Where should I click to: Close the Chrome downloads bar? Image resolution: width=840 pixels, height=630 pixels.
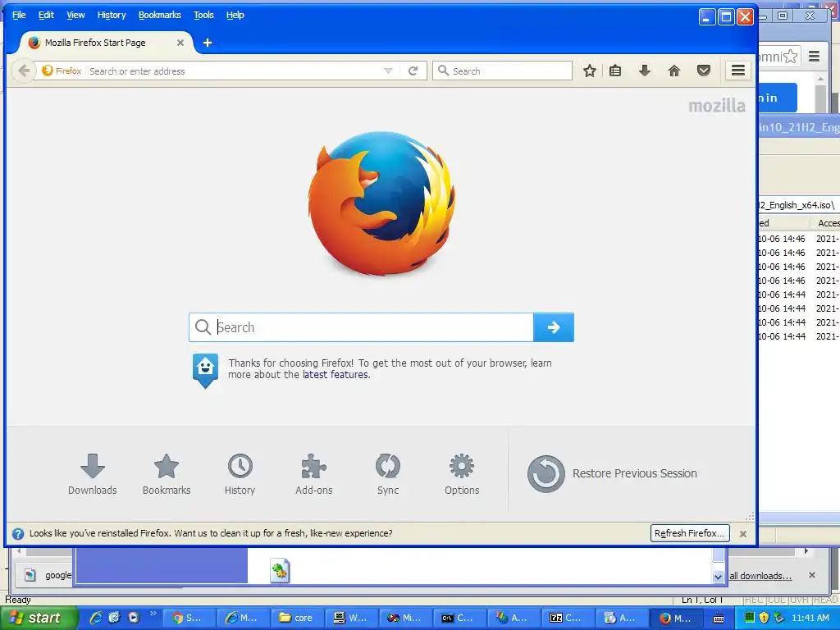811,575
